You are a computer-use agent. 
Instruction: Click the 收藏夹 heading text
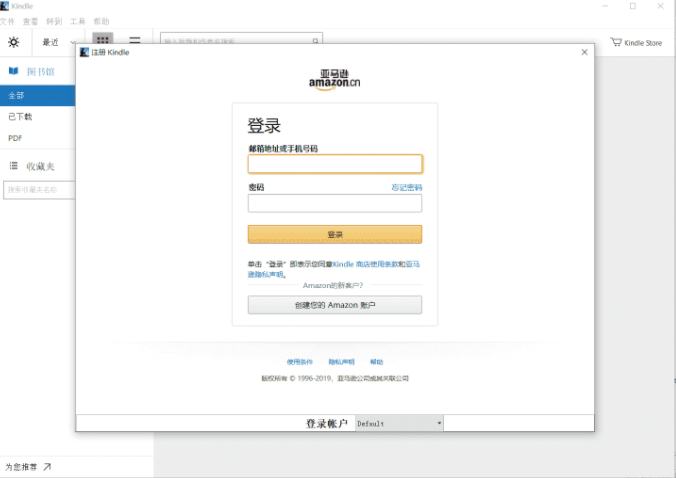pyautogui.click(x=41, y=166)
